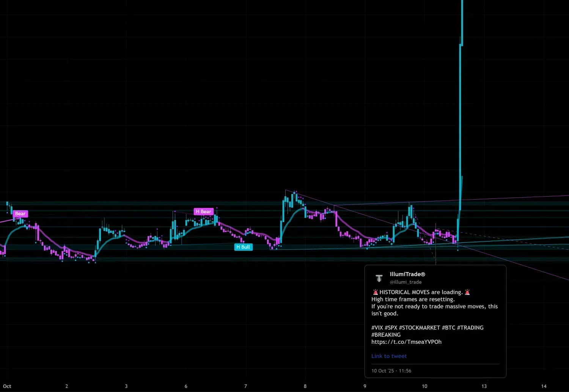Select the @illumi_trade handle
Viewport: 569px width, 392px height.
[x=406, y=282]
